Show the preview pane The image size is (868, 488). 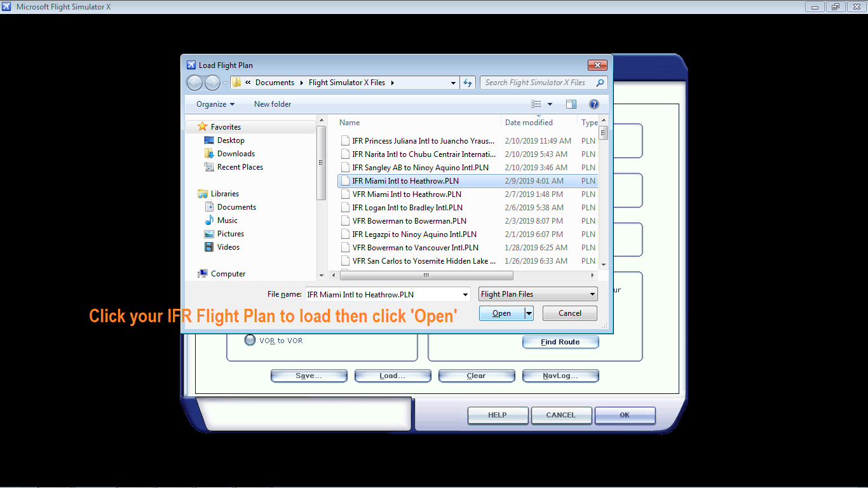coord(571,104)
